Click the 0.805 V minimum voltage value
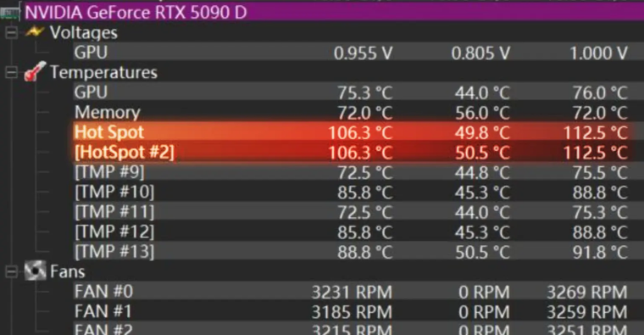Viewport: 644px width, 335px height. coord(480,53)
